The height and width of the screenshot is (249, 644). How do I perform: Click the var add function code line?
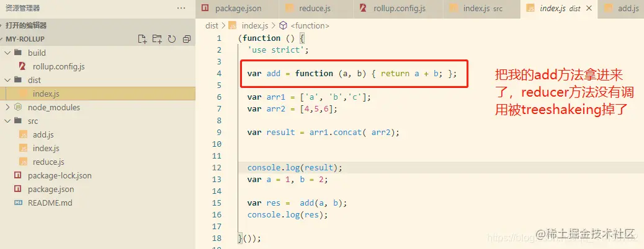[x=352, y=74]
